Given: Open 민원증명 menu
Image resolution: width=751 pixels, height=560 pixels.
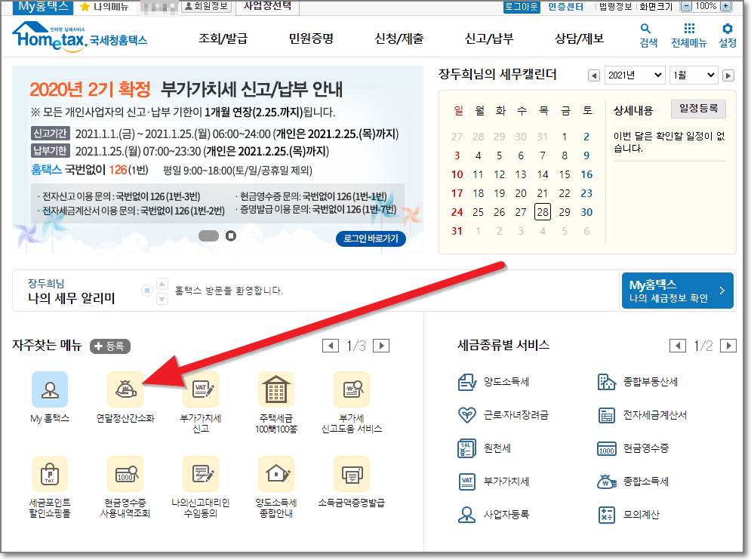Looking at the screenshot, I should (x=311, y=38).
